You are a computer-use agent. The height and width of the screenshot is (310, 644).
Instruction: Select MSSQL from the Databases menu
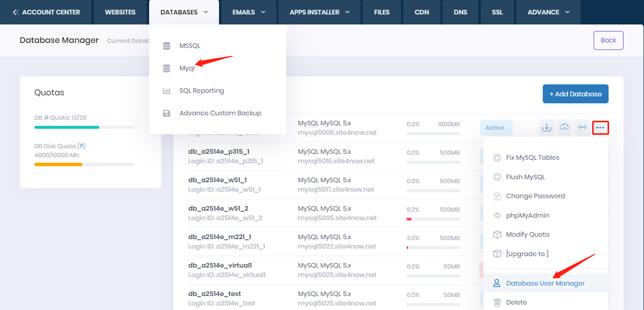click(x=190, y=46)
